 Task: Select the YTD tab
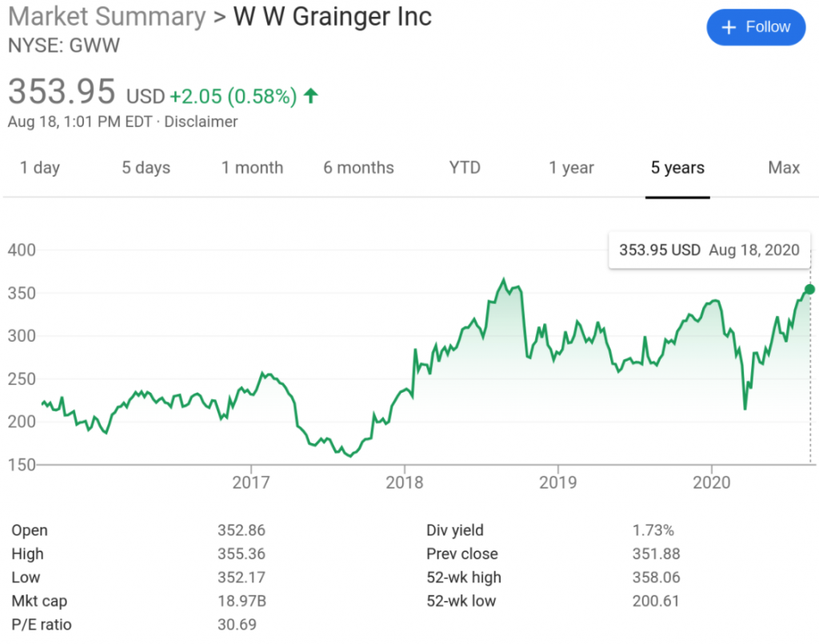coord(465,167)
